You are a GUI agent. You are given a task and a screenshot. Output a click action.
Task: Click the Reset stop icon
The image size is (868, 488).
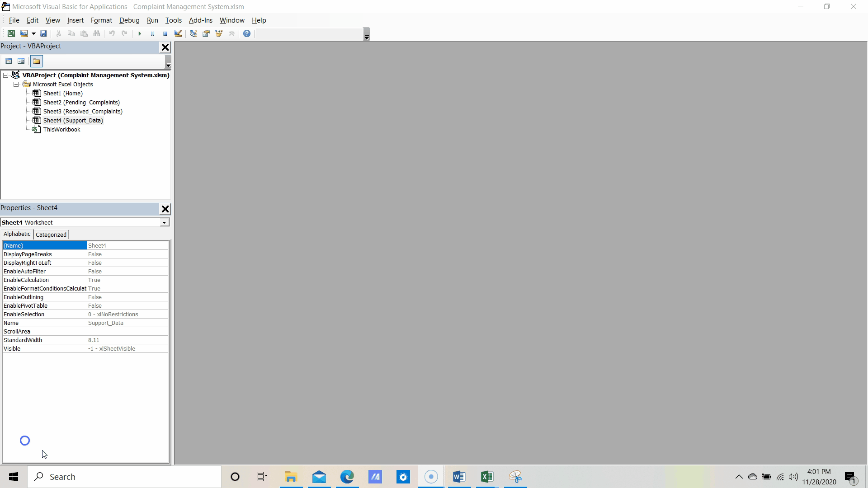165,33
